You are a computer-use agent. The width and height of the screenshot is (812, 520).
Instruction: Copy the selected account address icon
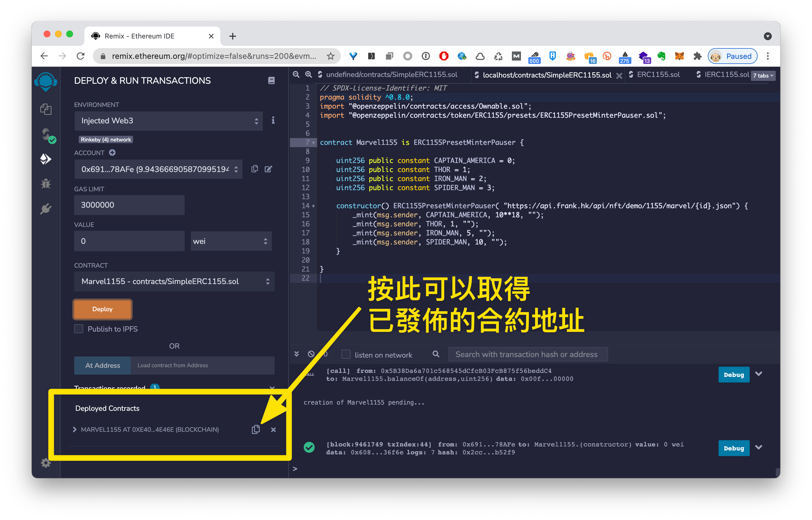coord(255,169)
